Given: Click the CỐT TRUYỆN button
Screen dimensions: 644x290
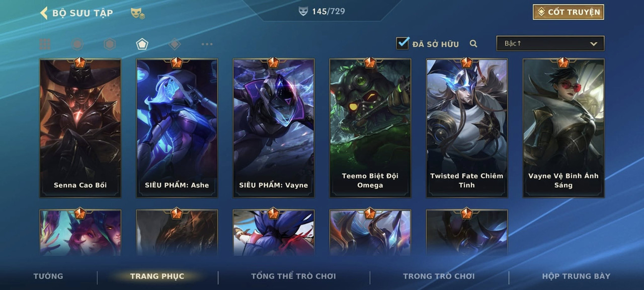Looking at the screenshot, I should [x=569, y=12].
